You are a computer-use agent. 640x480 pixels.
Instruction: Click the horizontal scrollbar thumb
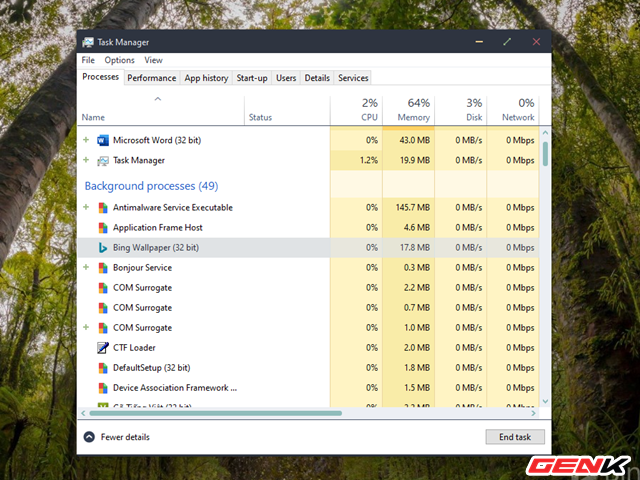[x=215, y=413]
